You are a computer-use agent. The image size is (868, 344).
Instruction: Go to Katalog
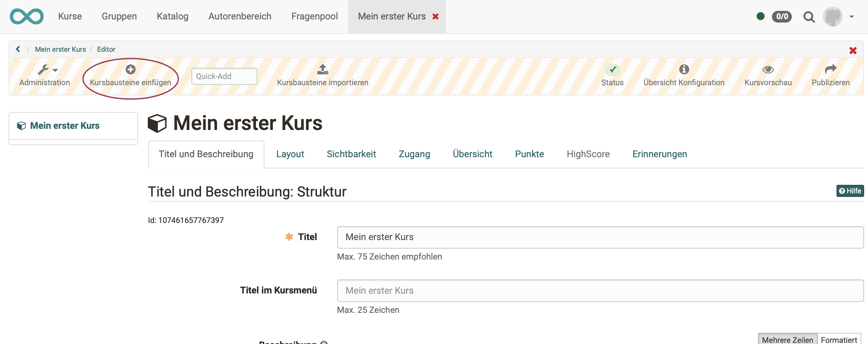[172, 16]
